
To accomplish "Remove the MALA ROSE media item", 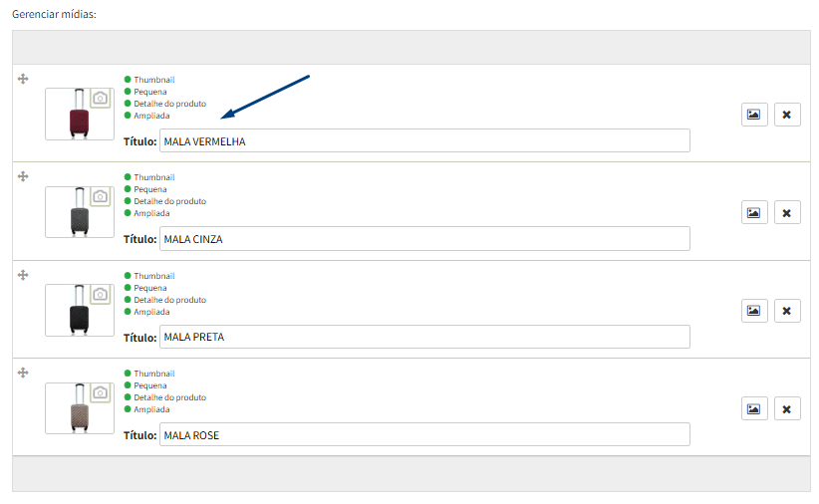I will 786,409.
